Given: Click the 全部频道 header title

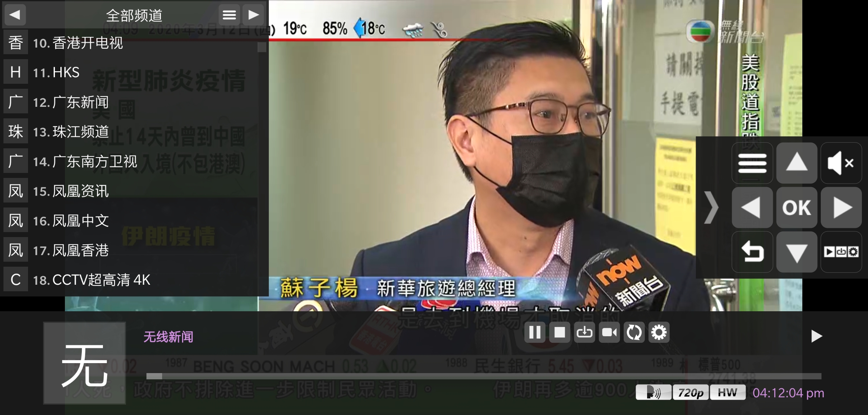Looking at the screenshot, I should pos(134,15).
